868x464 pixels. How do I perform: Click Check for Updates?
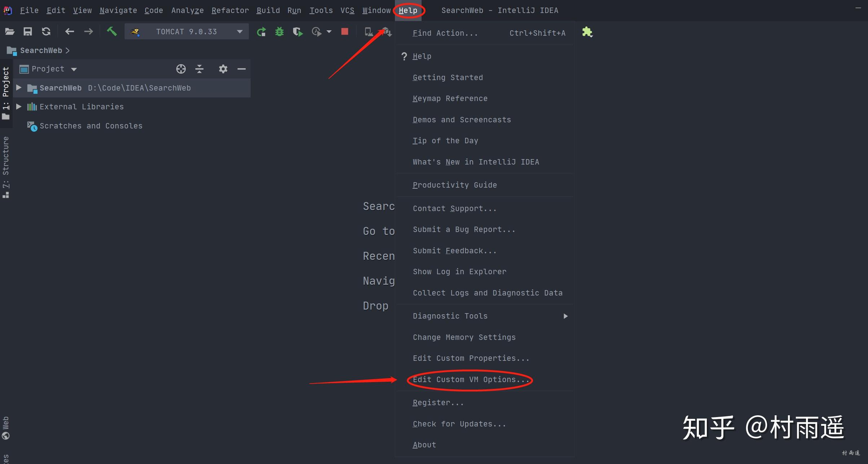click(459, 424)
